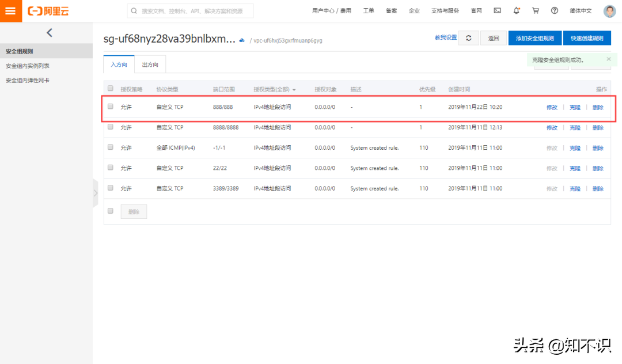Click 删除 for the 8888/8888 rule
This screenshot has height=364, width=622.
point(598,128)
